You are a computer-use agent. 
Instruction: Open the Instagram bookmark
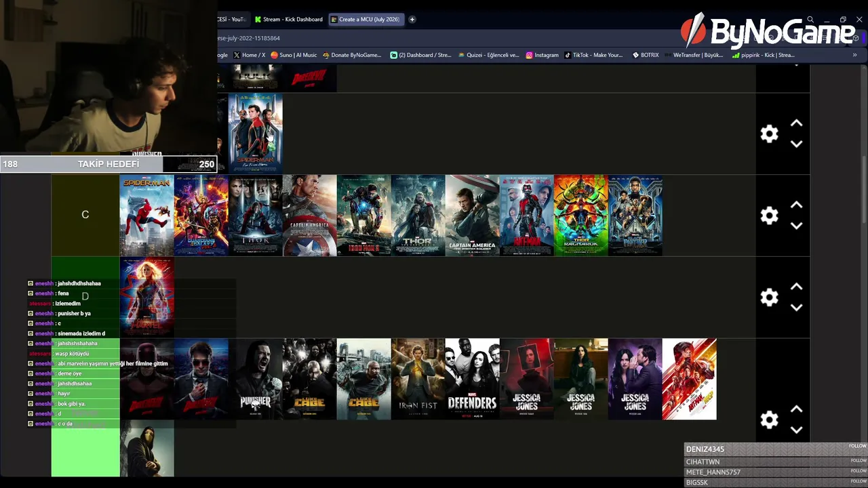click(x=542, y=55)
